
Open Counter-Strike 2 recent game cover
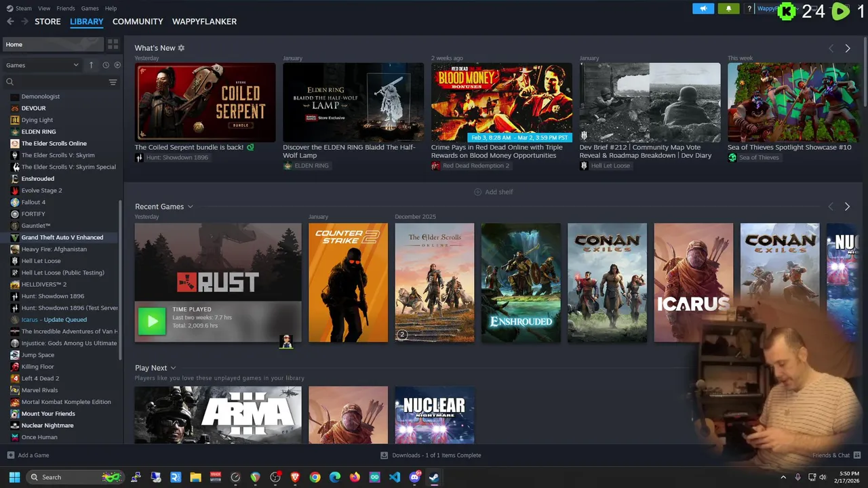pyautogui.click(x=349, y=283)
